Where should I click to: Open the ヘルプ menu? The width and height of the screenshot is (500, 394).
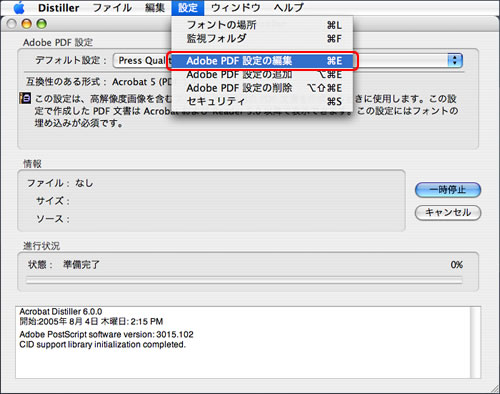pyautogui.click(x=289, y=8)
